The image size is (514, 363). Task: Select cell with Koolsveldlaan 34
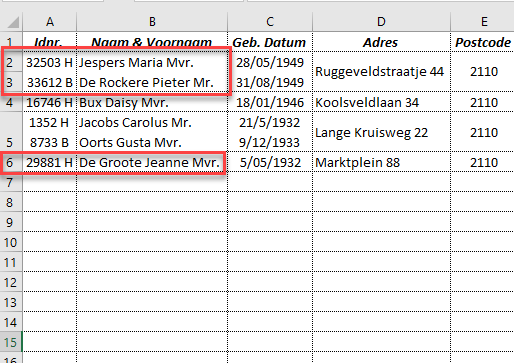point(381,102)
